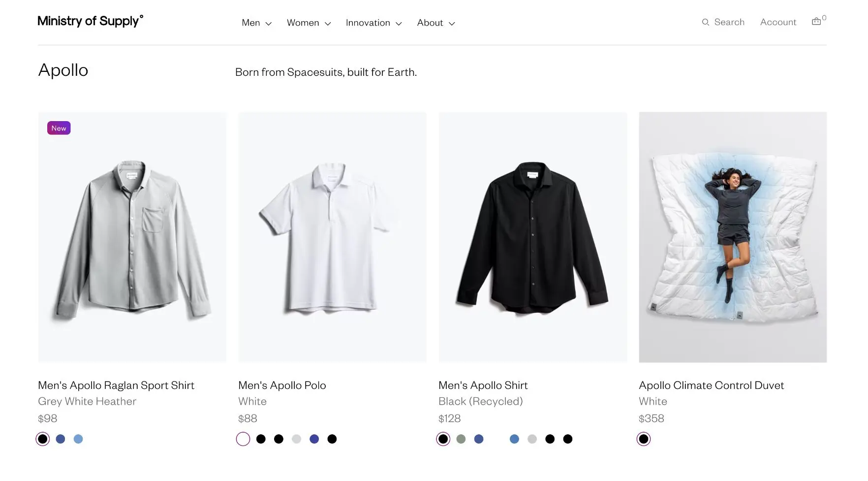Pick light grey swatch for Apollo Polo
Viewport: 868px width, 481px height.
(x=296, y=439)
